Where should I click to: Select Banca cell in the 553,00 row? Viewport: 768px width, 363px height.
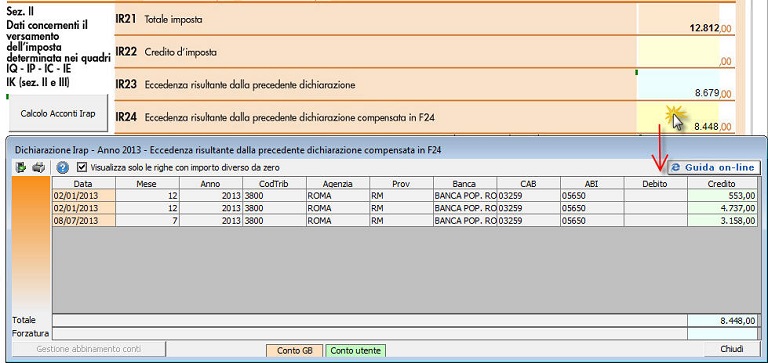[x=465, y=195]
